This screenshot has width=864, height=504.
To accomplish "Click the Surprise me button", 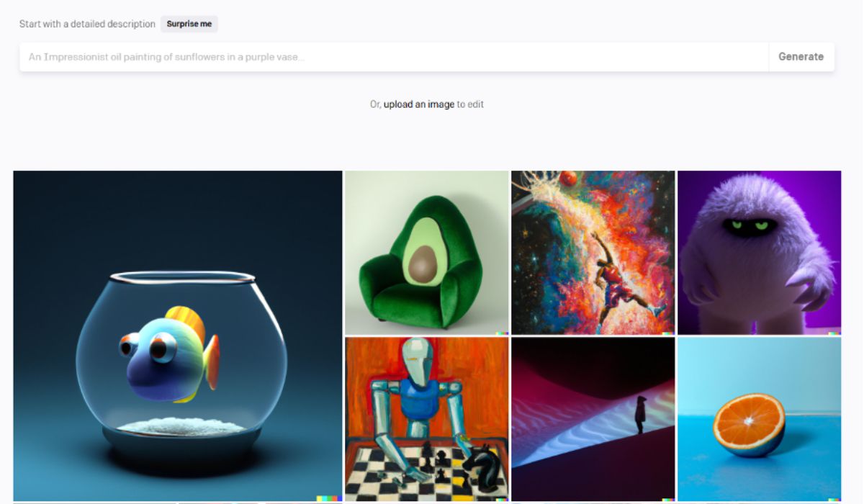I will (189, 24).
